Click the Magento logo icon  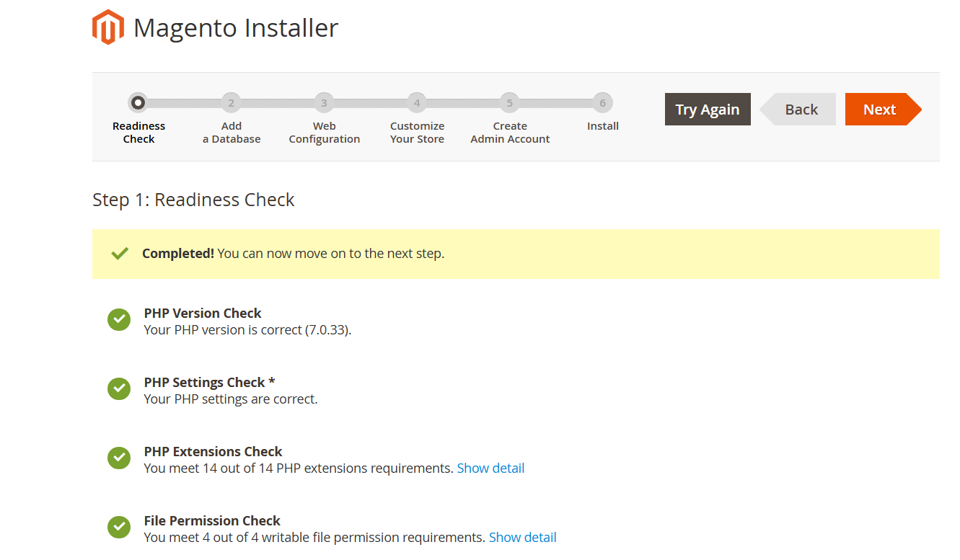coord(108,27)
